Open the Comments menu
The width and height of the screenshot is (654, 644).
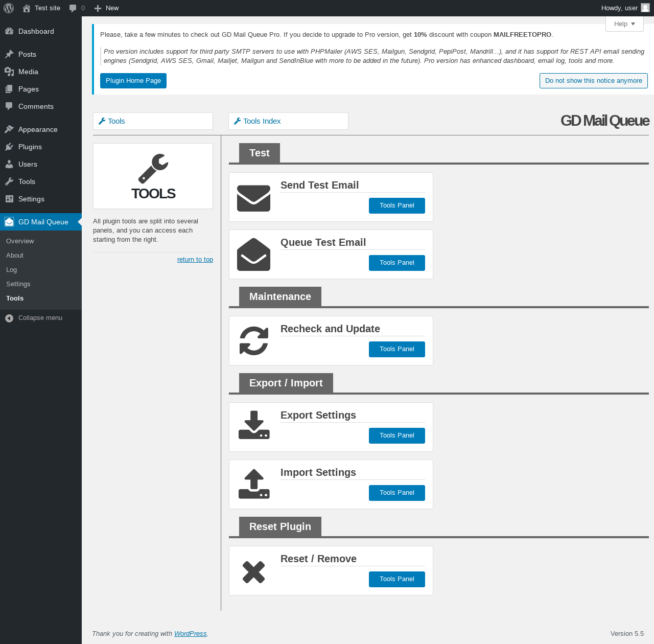[41, 106]
